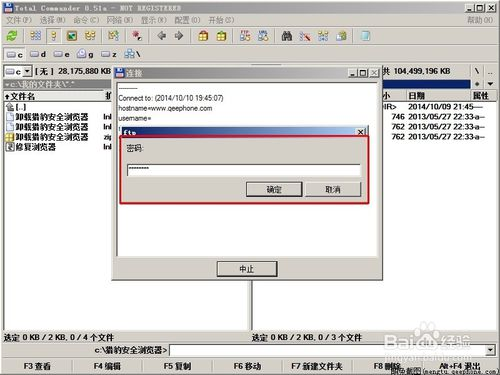Select drive d button
500x375 pixels.
pyautogui.click(x=38, y=54)
